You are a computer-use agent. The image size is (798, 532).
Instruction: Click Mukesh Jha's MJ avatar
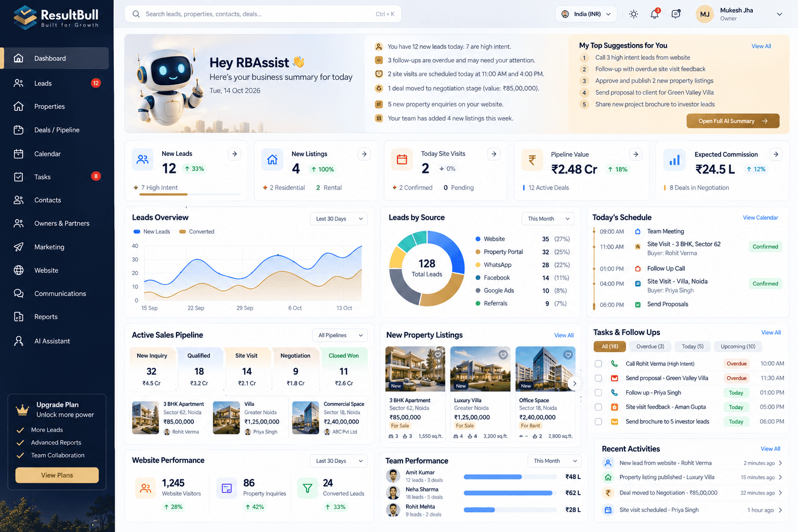(x=705, y=14)
